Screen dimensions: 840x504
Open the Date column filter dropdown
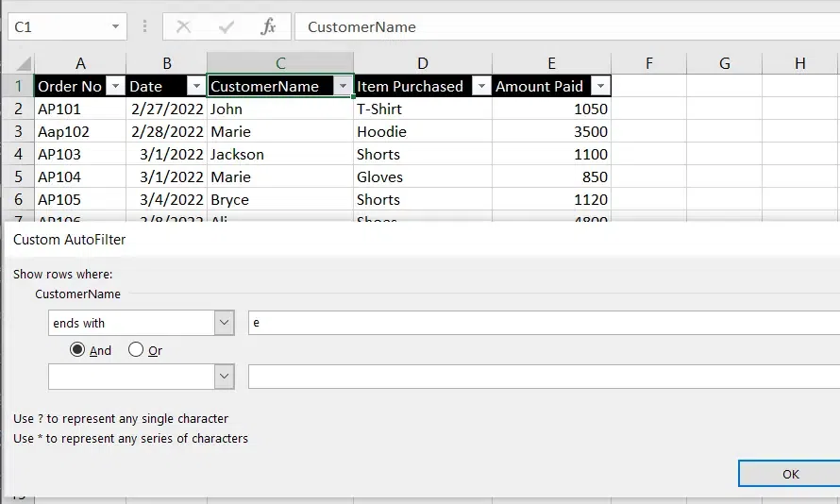point(196,86)
